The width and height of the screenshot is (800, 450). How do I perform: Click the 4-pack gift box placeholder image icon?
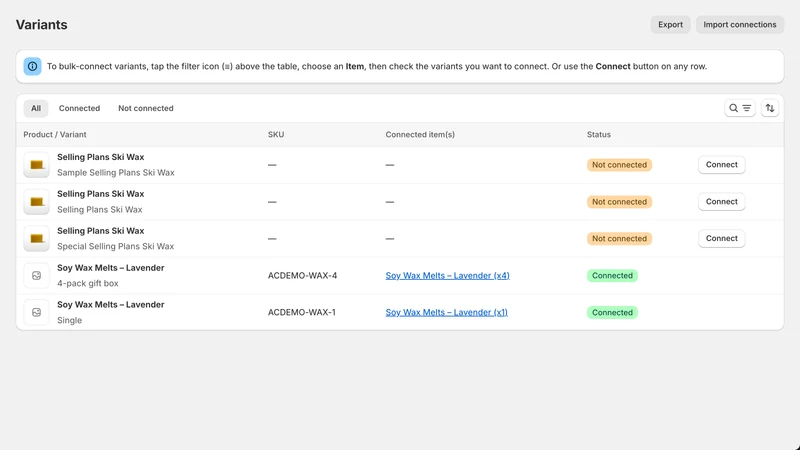pyautogui.click(x=36, y=276)
